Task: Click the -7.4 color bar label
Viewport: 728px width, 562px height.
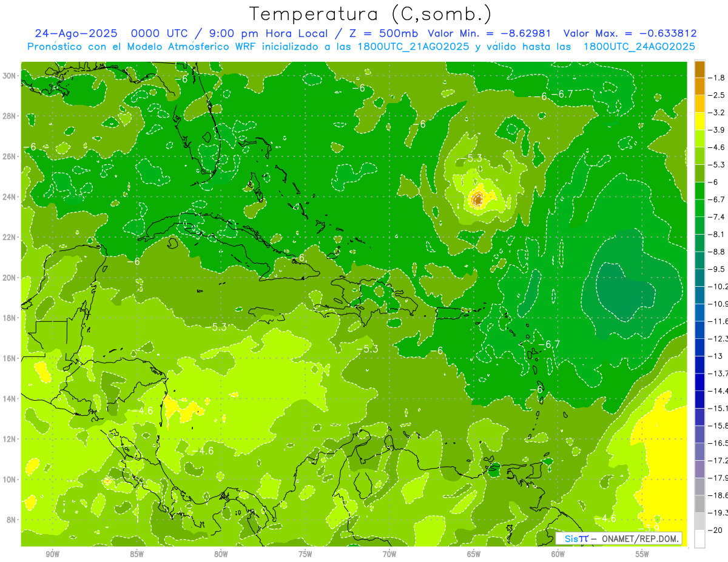Action: pyautogui.click(x=716, y=216)
